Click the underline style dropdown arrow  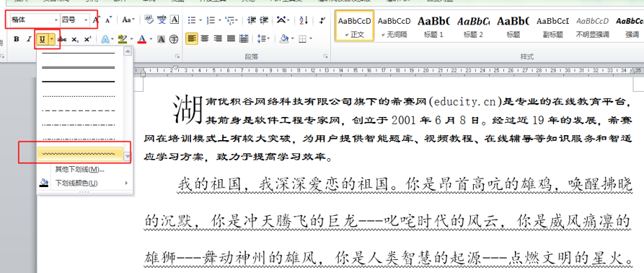52,39
